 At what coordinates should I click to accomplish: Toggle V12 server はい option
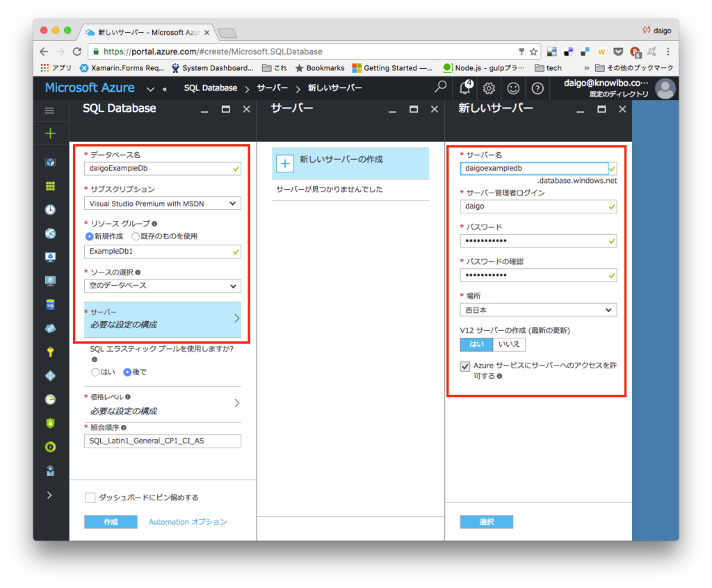476,344
